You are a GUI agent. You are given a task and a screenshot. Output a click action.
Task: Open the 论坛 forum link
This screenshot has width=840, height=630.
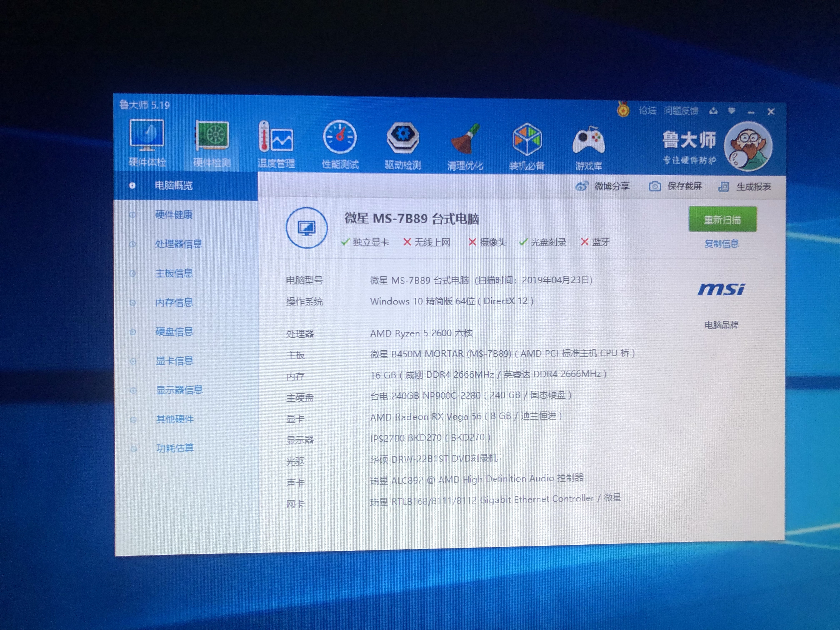647,110
